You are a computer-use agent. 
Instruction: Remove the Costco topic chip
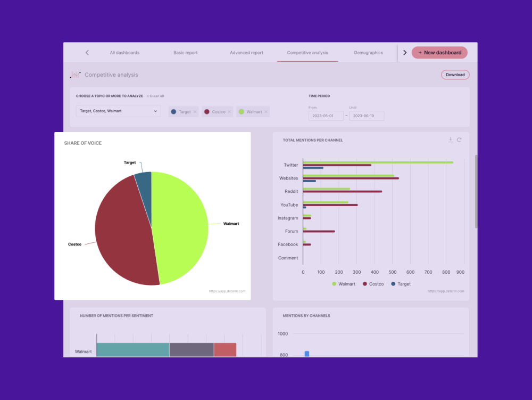click(229, 112)
